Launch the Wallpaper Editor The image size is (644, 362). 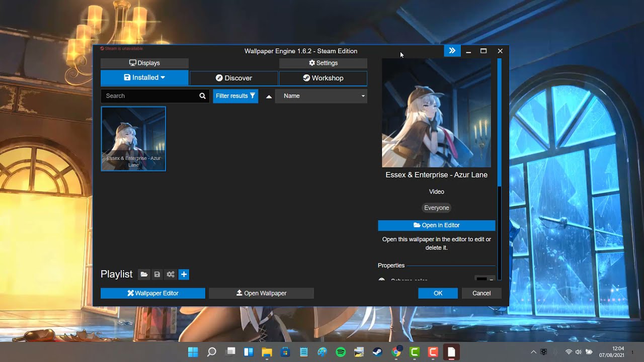pyautogui.click(x=153, y=293)
